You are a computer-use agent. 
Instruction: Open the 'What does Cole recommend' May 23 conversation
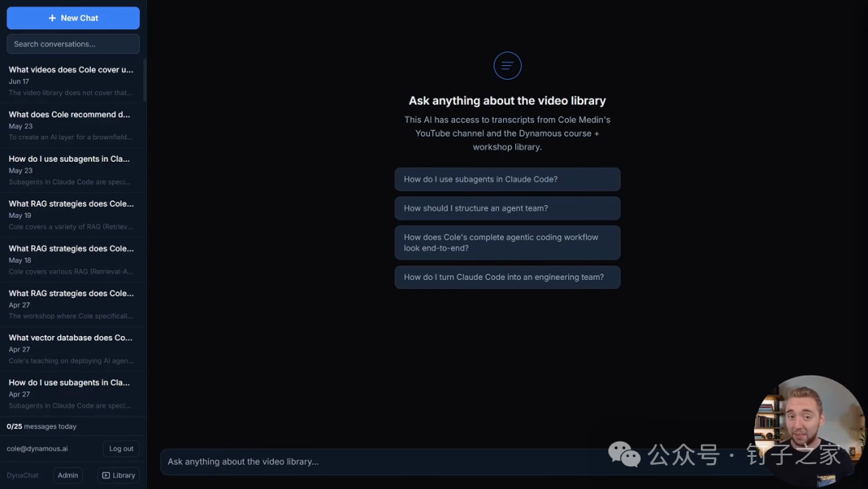point(72,125)
